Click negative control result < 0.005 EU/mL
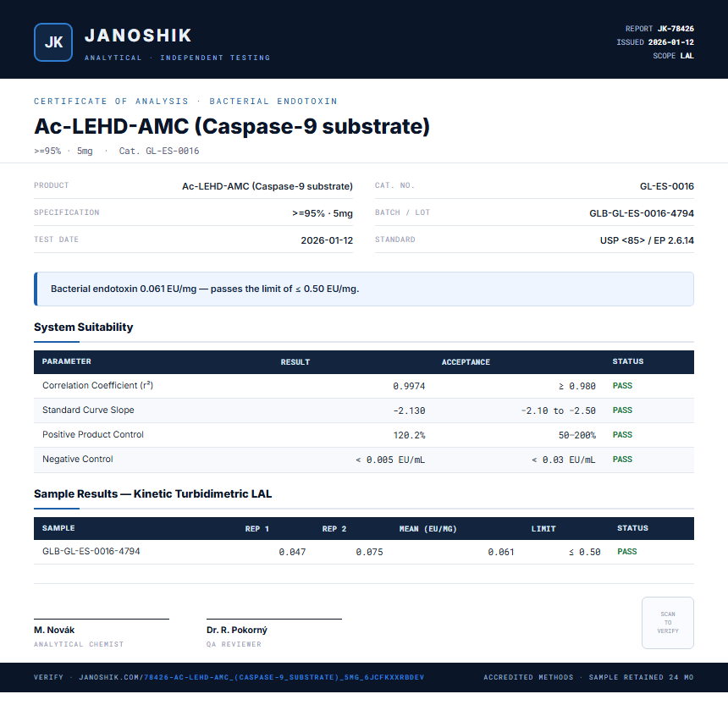This screenshot has height=716, width=728. (390, 460)
